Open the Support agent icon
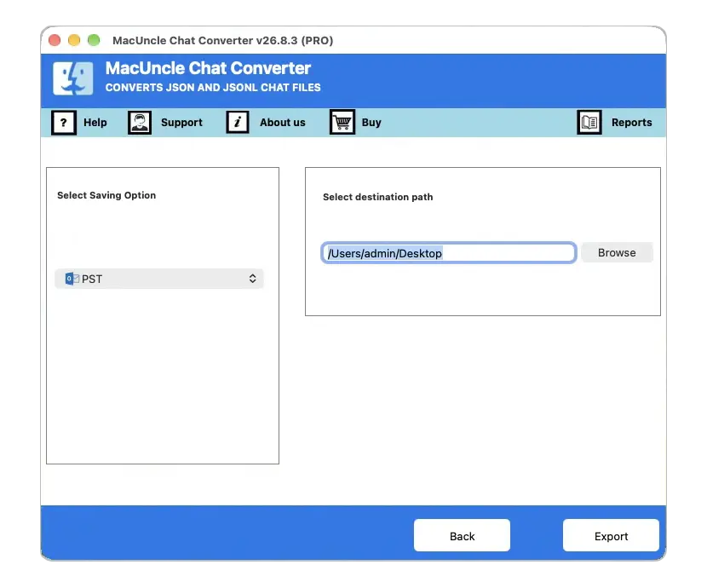 point(140,122)
